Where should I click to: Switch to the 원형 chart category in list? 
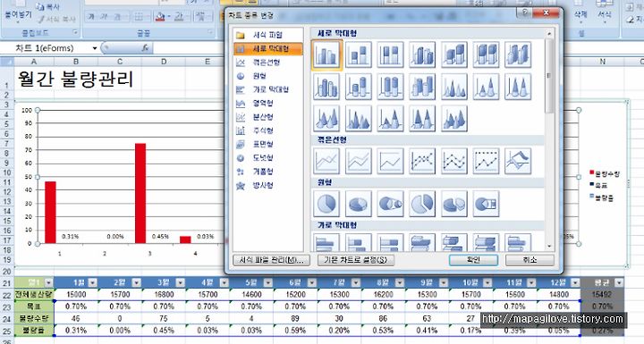click(x=267, y=76)
